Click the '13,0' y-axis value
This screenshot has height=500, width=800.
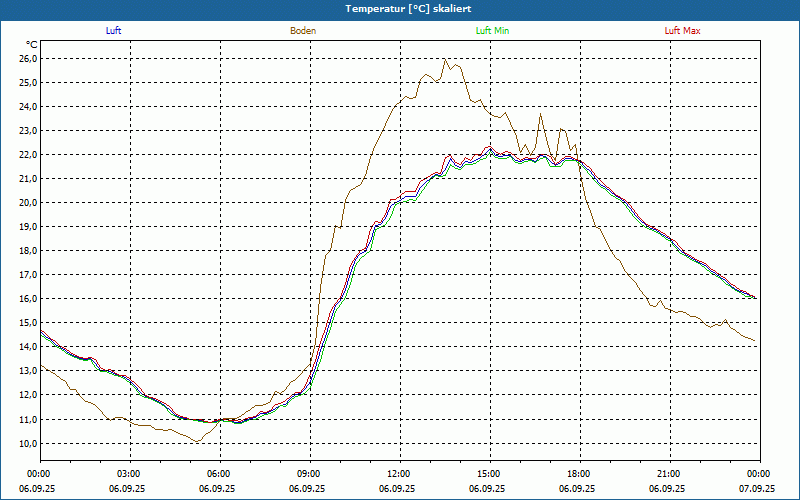(28, 371)
